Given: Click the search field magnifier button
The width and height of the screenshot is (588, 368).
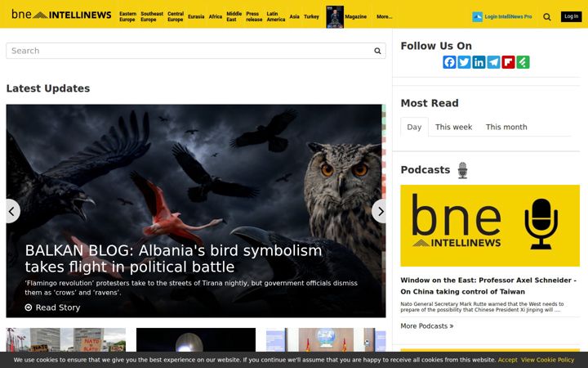Looking at the screenshot, I should [x=377, y=51].
